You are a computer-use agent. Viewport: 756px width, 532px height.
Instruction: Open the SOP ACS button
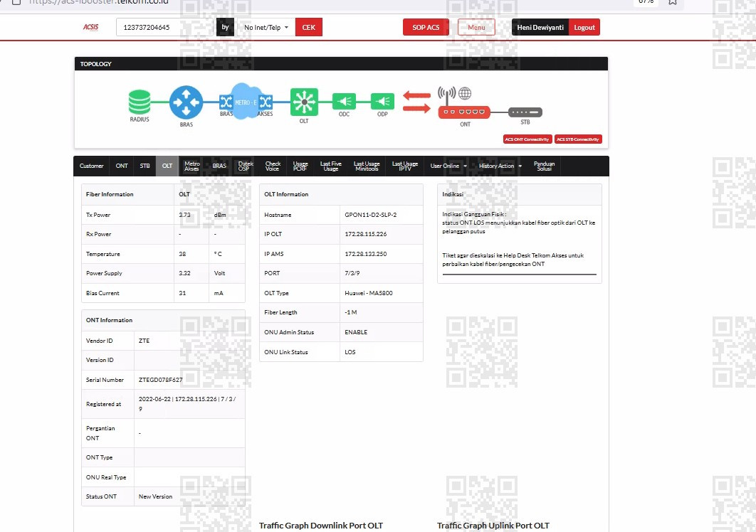pyautogui.click(x=426, y=28)
